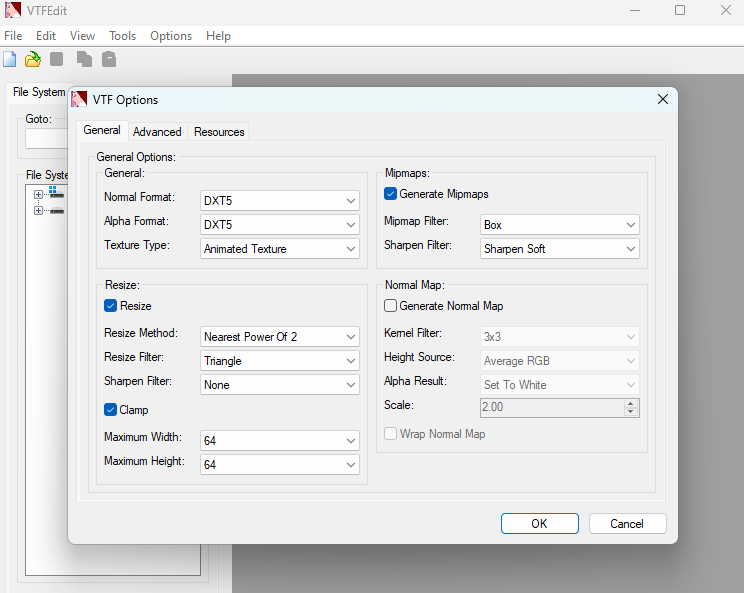Screen dimensions: 744x593
Task: Click the OK button
Action: tap(539, 523)
